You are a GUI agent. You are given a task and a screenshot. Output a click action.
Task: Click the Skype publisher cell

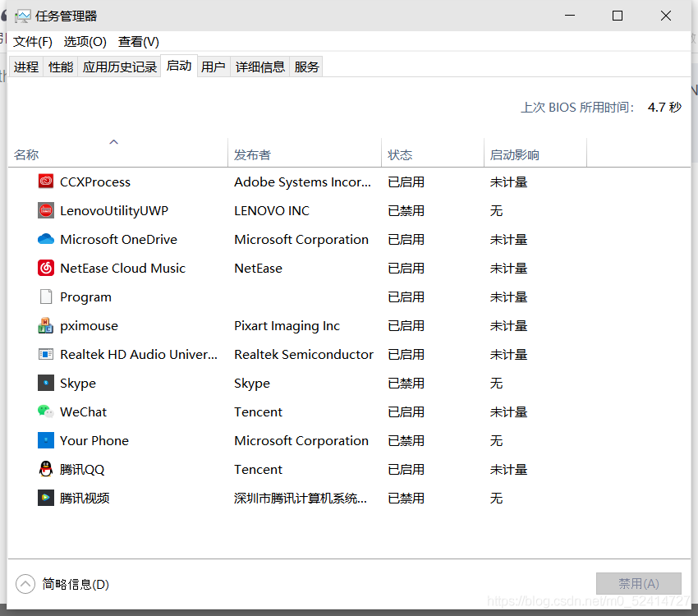(x=252, y=384)
